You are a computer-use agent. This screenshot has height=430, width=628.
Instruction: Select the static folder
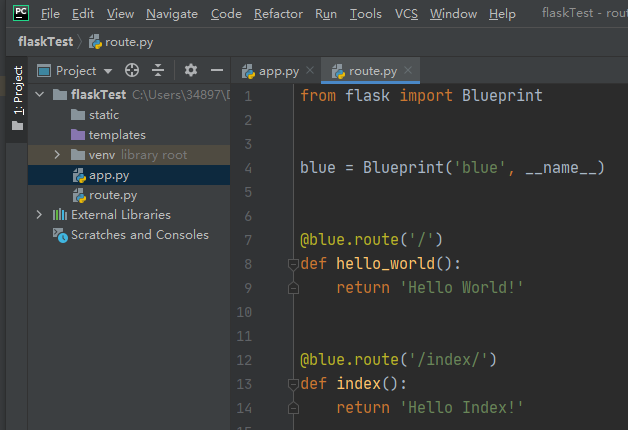129,115
